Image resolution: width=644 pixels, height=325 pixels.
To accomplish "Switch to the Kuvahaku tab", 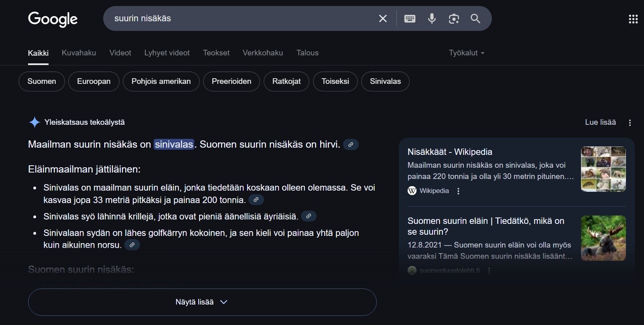I will pos(79,53).
